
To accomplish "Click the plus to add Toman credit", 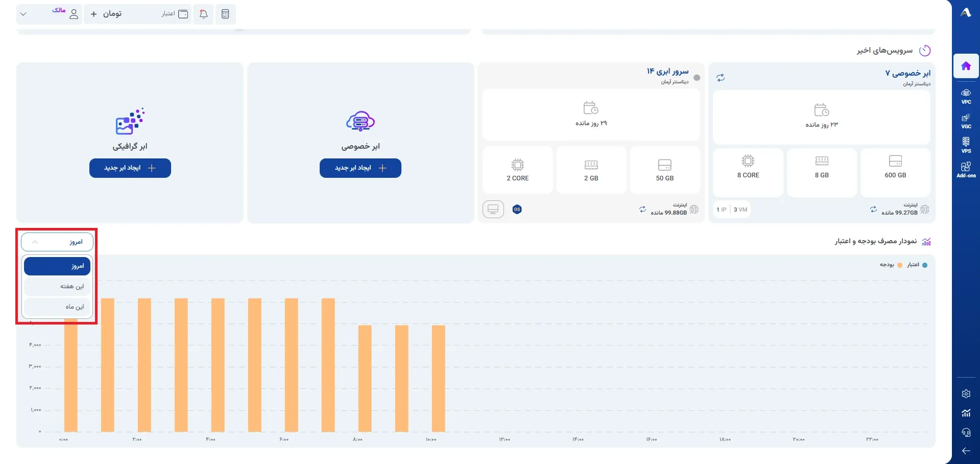I will (93, 14).
